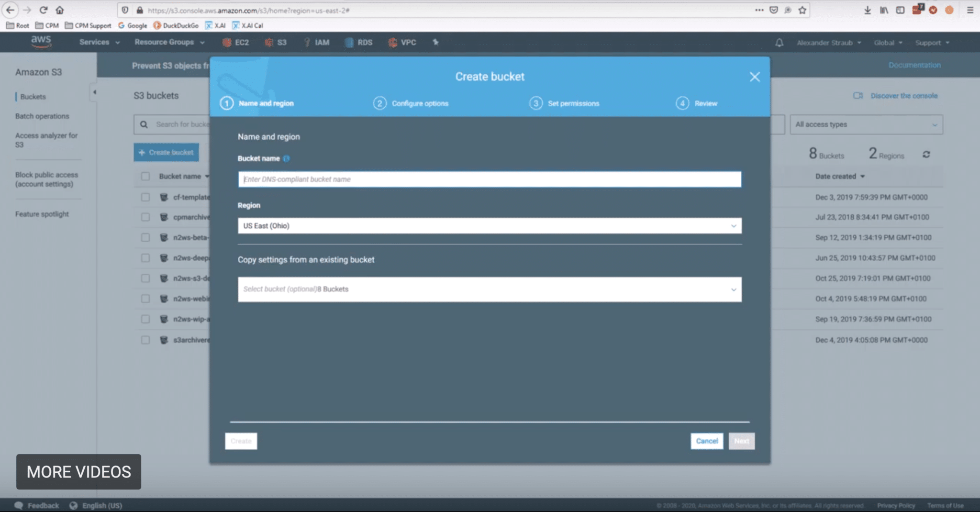Click the browser forward arrow
980x512 pixels.
click(x=27, y=10)
